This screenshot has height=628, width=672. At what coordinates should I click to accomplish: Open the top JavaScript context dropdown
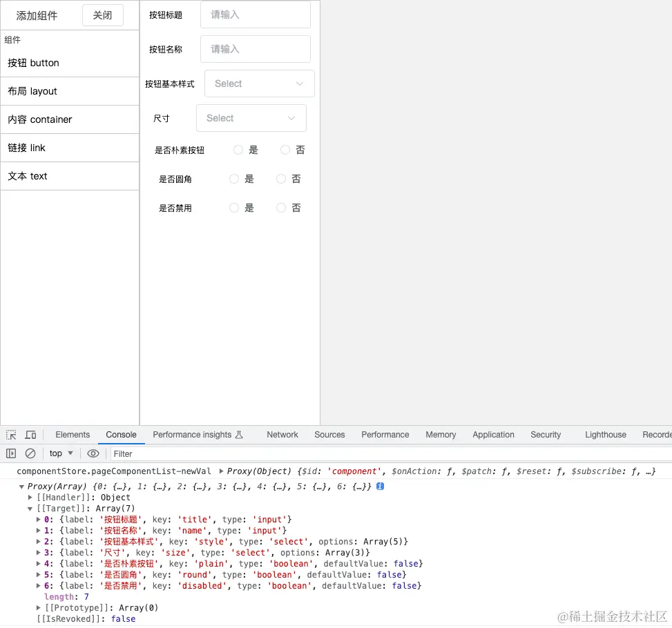tap(61, 453)
